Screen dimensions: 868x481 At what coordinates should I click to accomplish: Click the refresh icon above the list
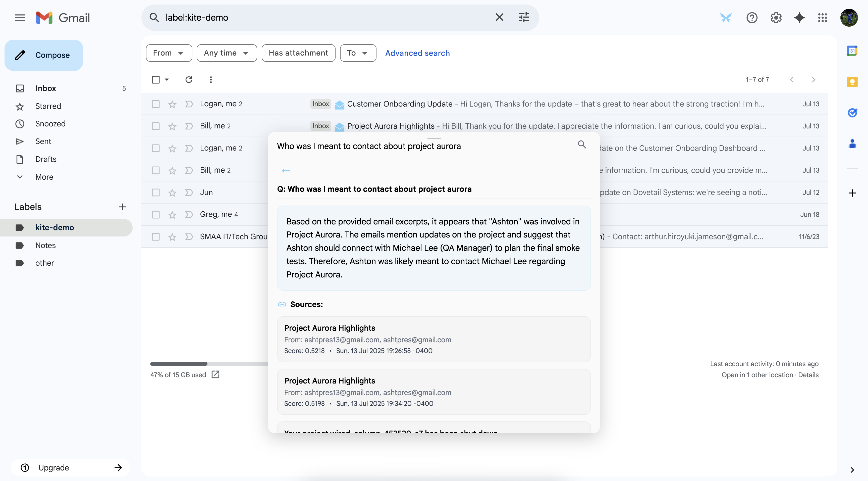[x=189, y=80]
